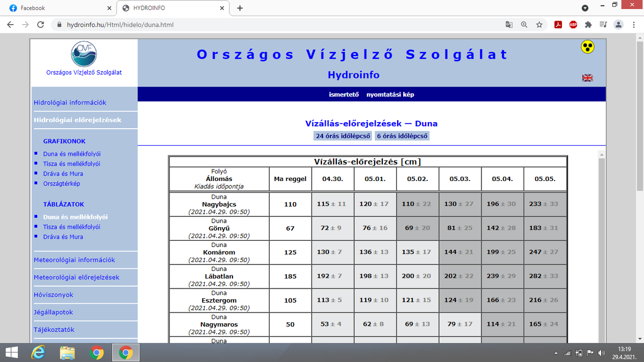The height and width of the screenshot is (362, 644).
Task: Reload the hydroinfo.hu page
Action: pyautogui.click(x=41, y=24)
